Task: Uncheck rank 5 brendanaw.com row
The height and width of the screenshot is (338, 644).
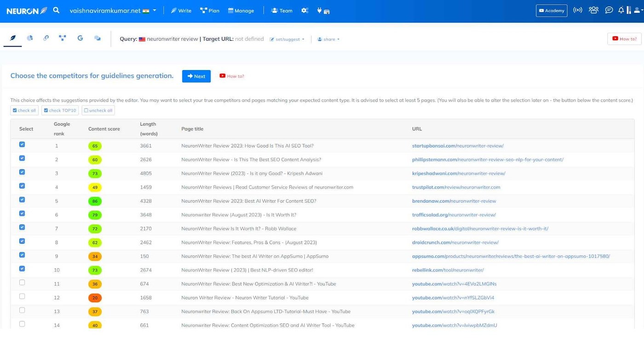Action: [22, 200]
